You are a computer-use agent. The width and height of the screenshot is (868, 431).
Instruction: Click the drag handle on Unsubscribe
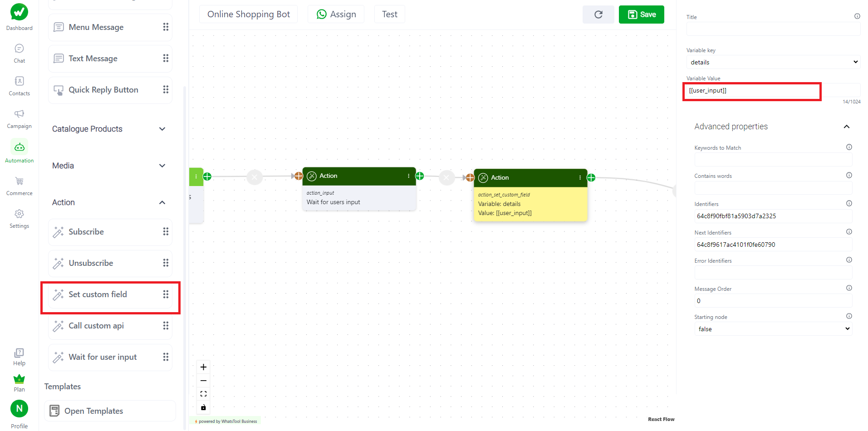[x=166, y=263]
